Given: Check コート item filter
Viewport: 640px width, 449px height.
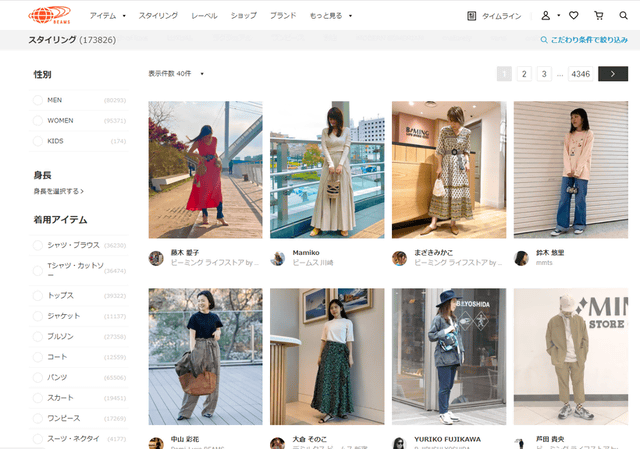Looking at the screenshot, I should coord(38,357).
